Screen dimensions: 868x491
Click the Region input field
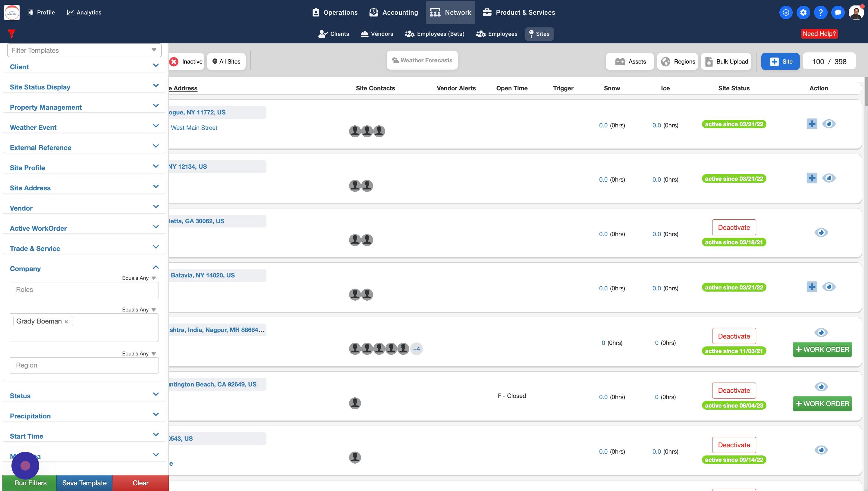click(84, 365)
